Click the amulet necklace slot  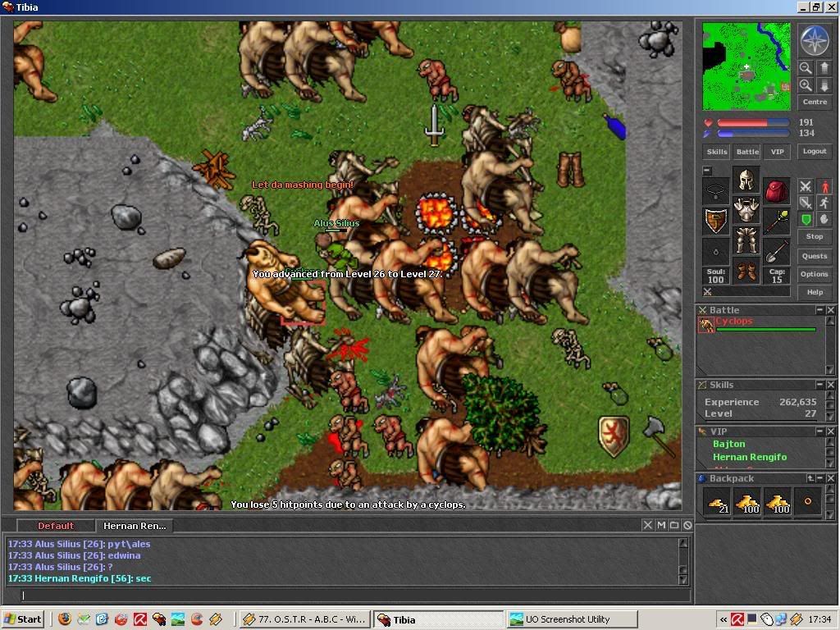715,191
